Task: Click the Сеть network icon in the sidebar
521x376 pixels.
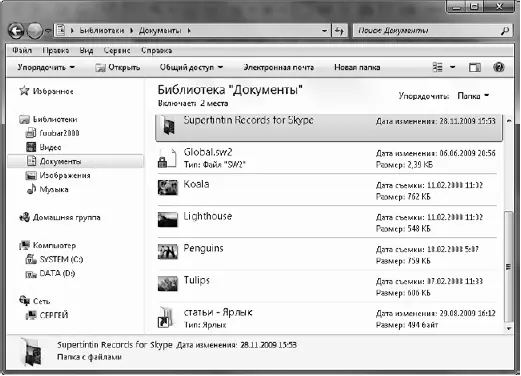Action: (x=25, y=301)
